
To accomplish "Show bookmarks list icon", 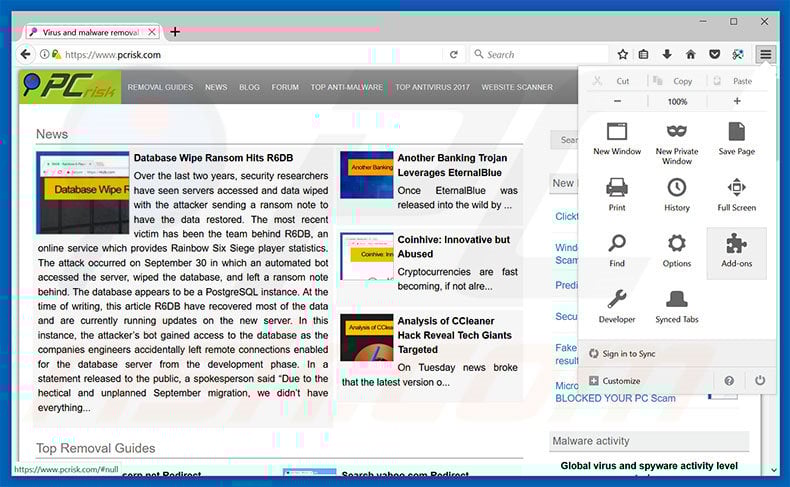I will (643, 54).
